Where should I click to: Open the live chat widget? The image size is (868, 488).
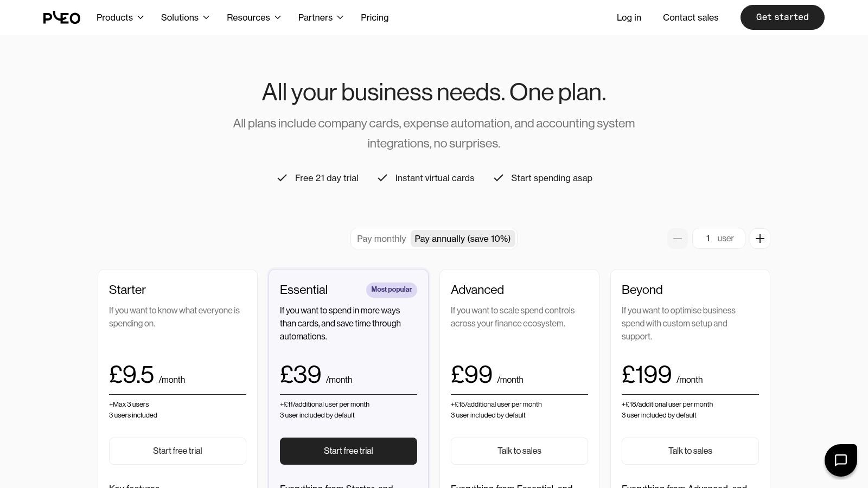840,460
